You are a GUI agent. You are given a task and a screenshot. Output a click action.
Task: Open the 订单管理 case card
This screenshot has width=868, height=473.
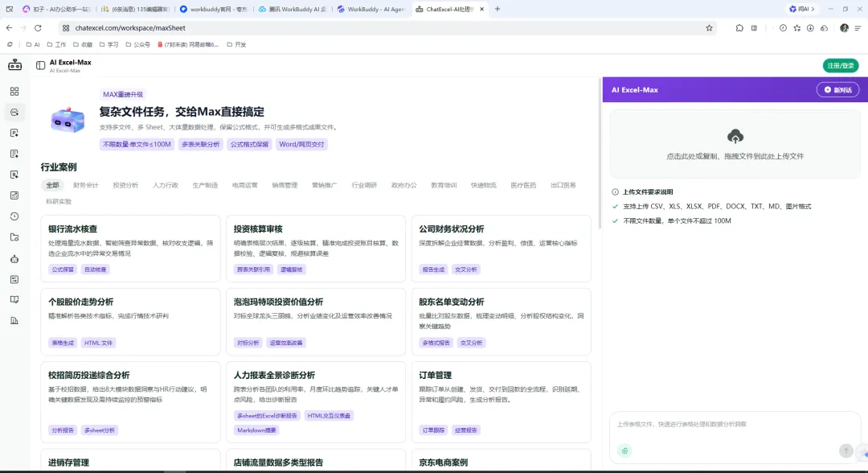click(501, 402)
